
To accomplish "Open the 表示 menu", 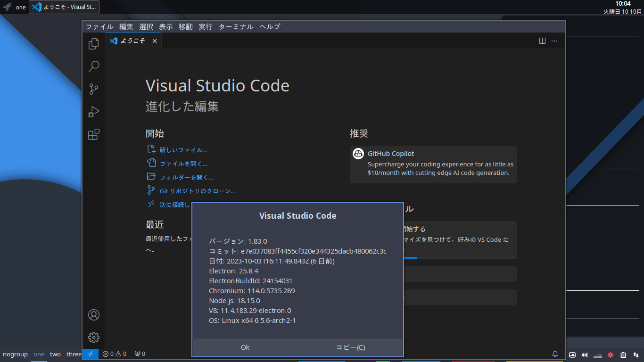I will [x=166, y=27].
